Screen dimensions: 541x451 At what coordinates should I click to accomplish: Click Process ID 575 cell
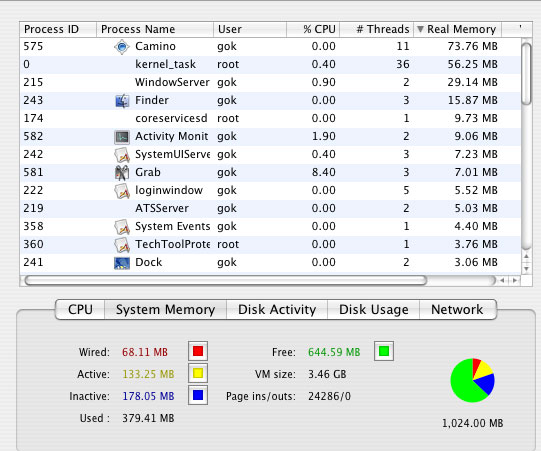point(33,47)
